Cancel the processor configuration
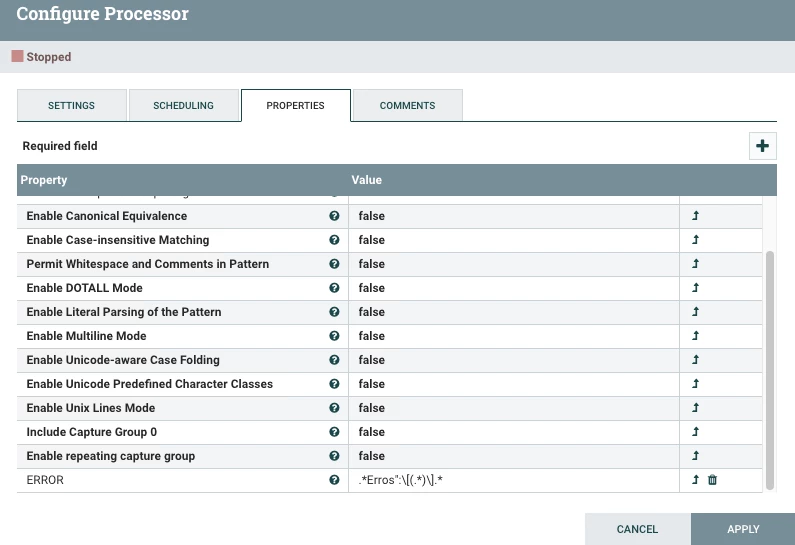795x545 pixels. (637, 529)
